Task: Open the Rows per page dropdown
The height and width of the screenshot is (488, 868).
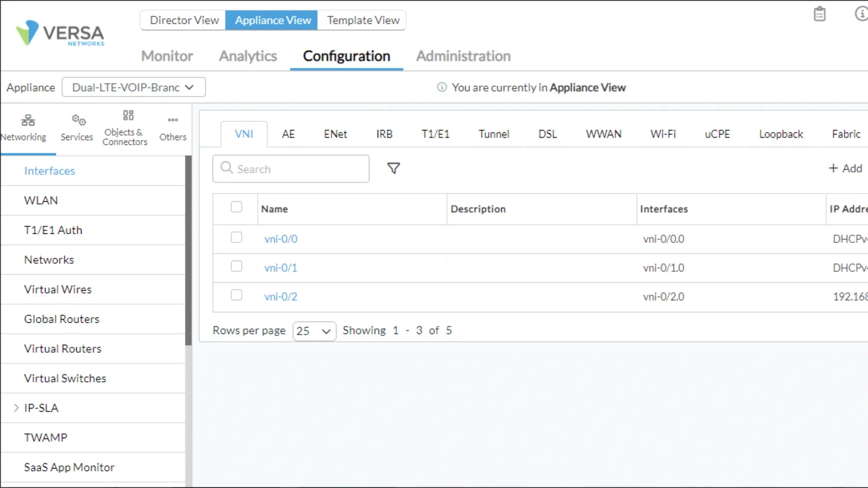Action: click(x=314, y=331)
